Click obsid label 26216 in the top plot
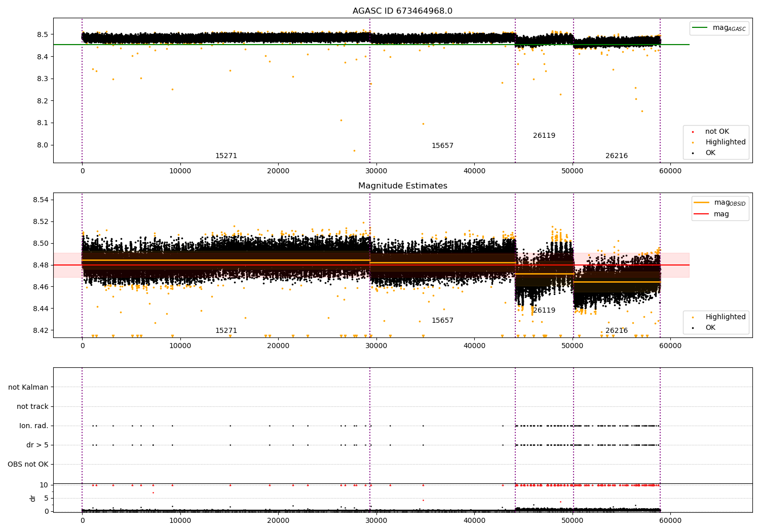This screenshot has width=760, height=532. [x=617, y=156]
